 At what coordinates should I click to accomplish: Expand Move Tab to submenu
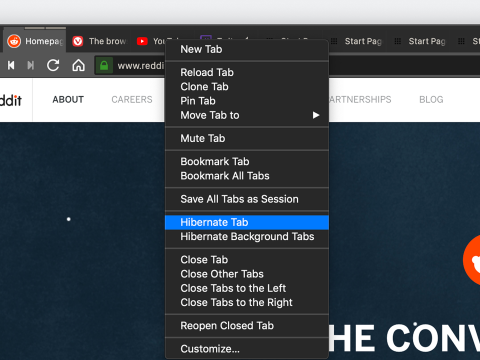[x=247, y=115]
